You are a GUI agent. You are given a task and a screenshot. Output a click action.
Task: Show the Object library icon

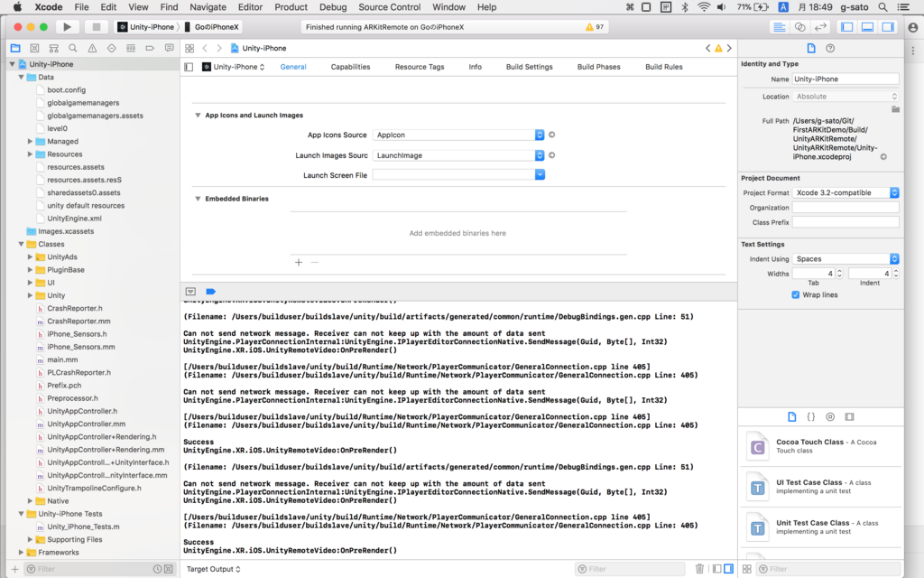[x=830, y=417]
